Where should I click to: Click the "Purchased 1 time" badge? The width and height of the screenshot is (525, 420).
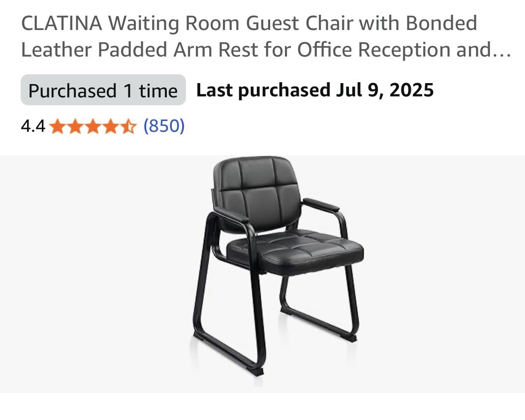coord(103,90)
